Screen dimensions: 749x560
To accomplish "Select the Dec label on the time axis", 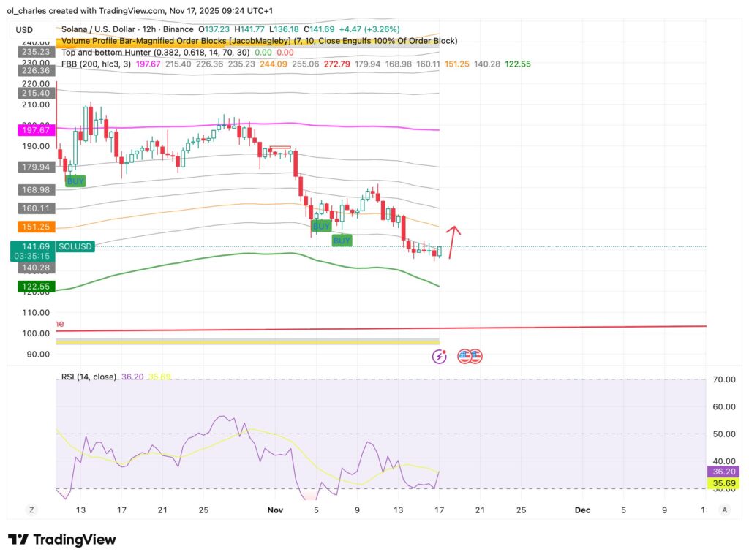I will [x=583, y=510].
